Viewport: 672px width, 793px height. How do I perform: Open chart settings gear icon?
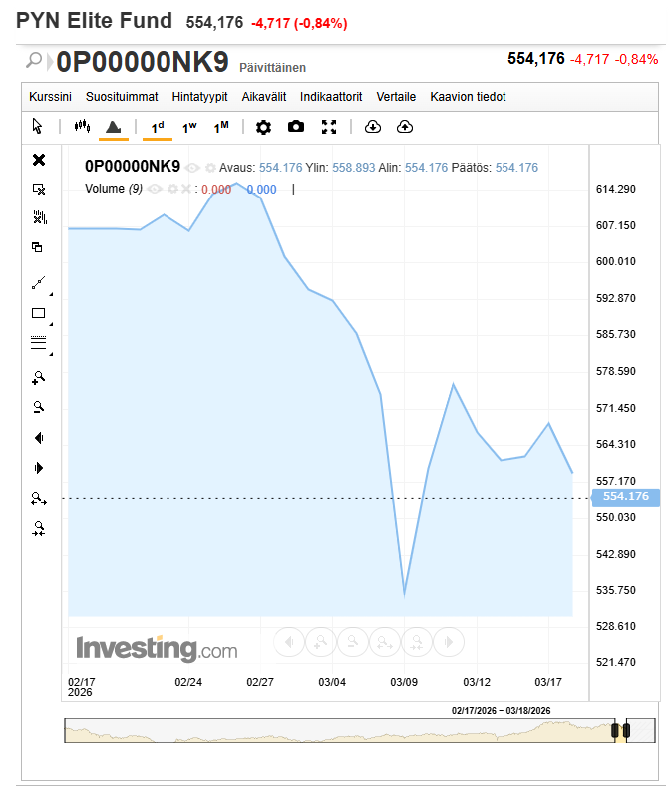tap(263, 127)
